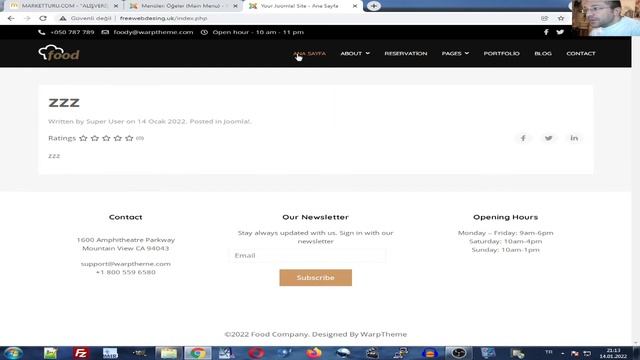Viewport: 640px width, 360px height.
Task: Open Firefox from the taskbar
Action: coord(314,353)
